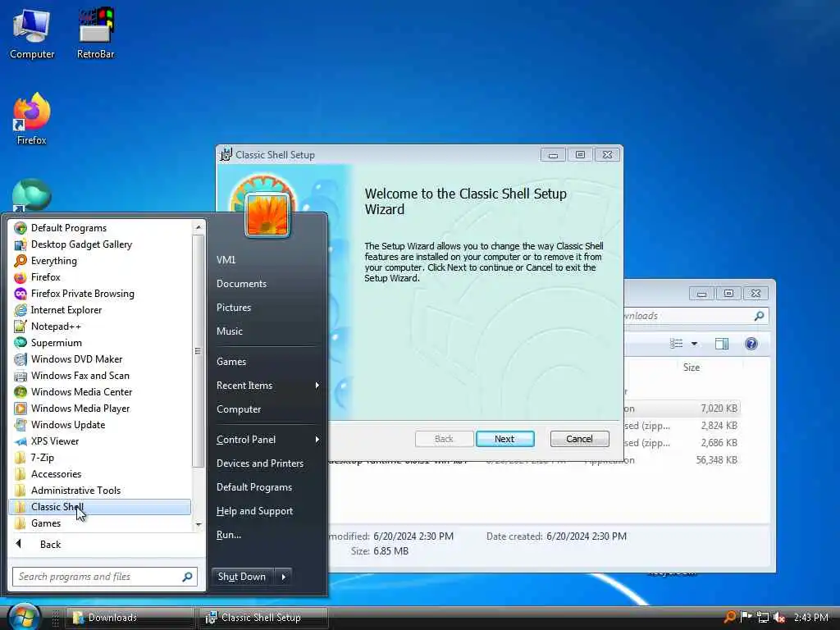Expand the Control Panel submenu arrow
The image size is (840, 630).
tap(317, 440)
